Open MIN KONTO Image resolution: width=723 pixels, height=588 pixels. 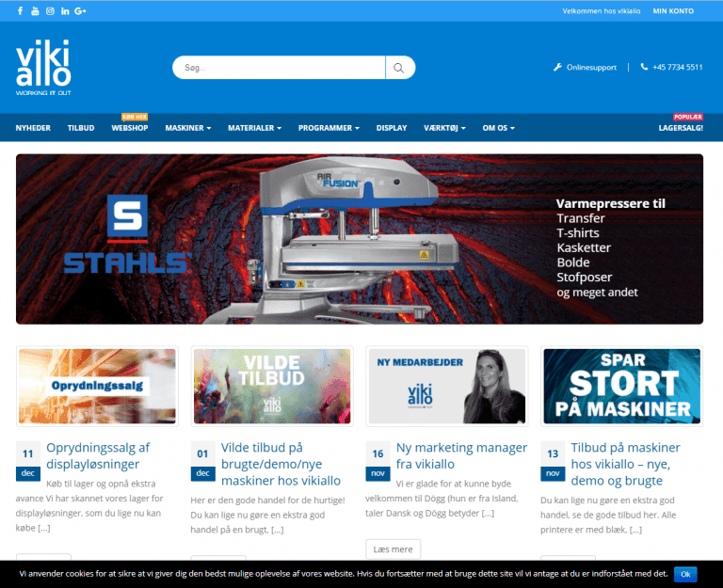point(673,11)
